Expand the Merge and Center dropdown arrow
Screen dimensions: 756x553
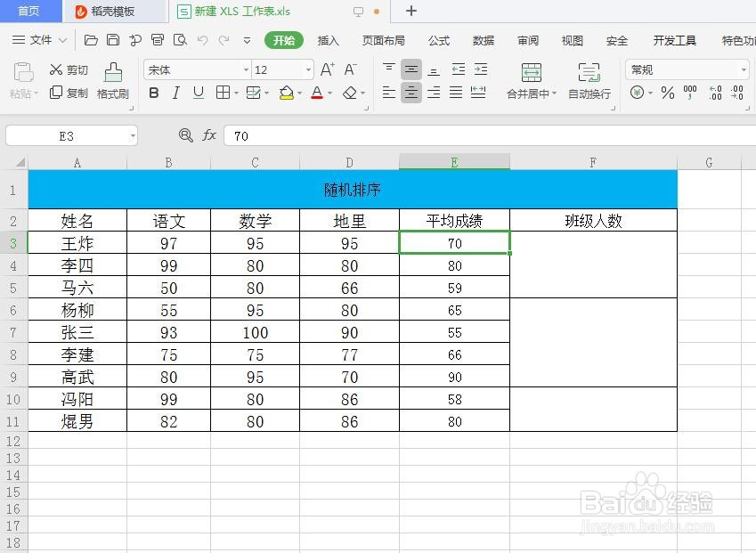pyautogui.click(x=555, y=93)
